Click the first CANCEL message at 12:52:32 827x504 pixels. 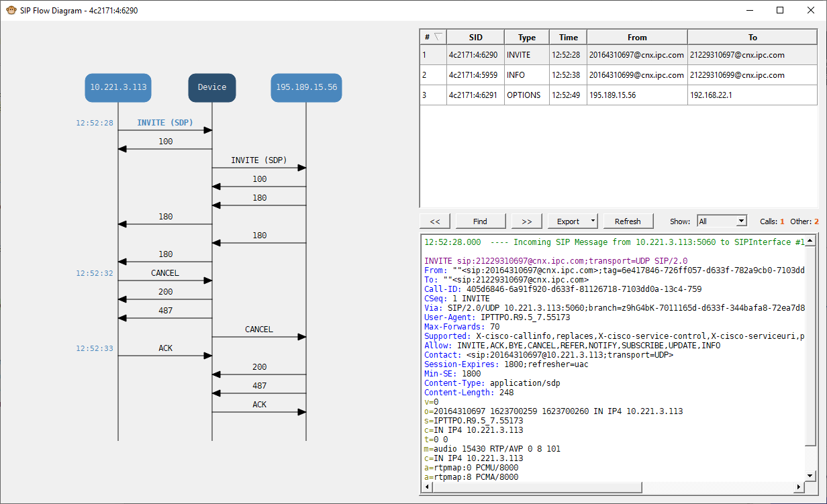point(165,273)
